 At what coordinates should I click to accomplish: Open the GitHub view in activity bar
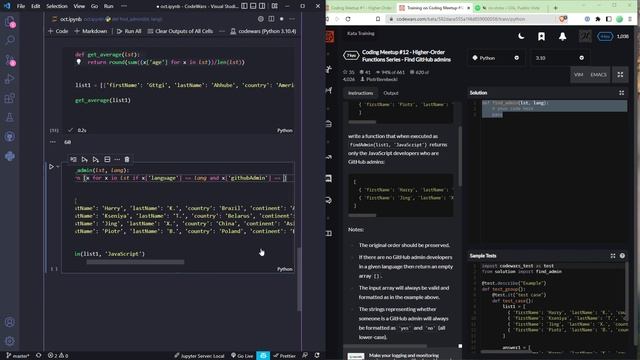pos(10,137)
